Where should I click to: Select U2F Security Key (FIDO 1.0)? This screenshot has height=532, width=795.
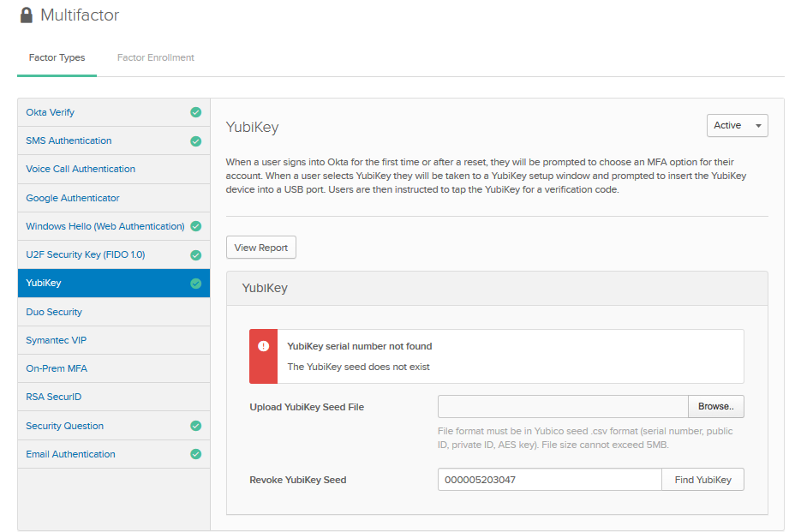pyautogui.click(x=114, y=254)
